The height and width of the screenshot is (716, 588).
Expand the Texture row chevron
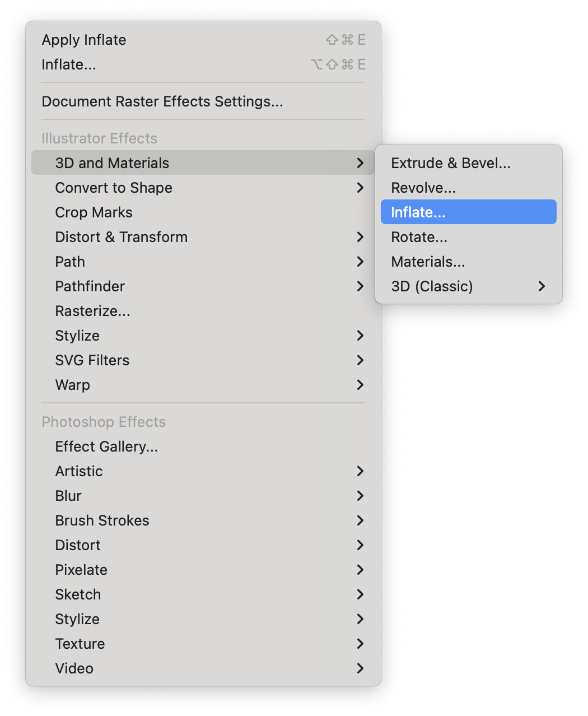360,644
